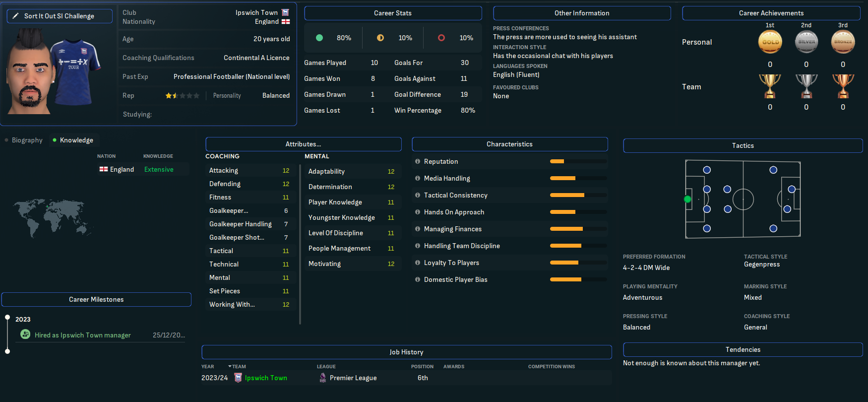Click the green goalkeeper dot on tactics pitch
The image size is (868, 402).
pos(687,199)
